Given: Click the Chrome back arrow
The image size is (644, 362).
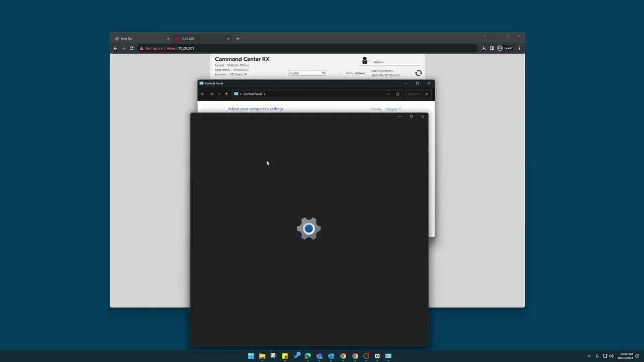Looking at the screenshot, I should click(x=115, y=48).
